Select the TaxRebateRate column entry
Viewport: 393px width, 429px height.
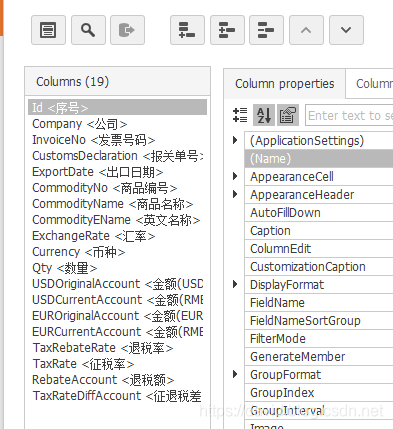point(117,348)
